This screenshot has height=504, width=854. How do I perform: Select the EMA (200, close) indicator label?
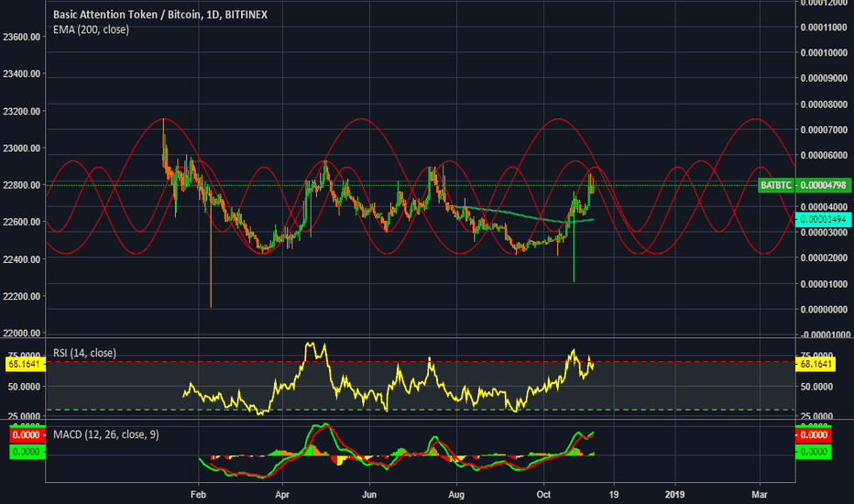click(91, 29)
